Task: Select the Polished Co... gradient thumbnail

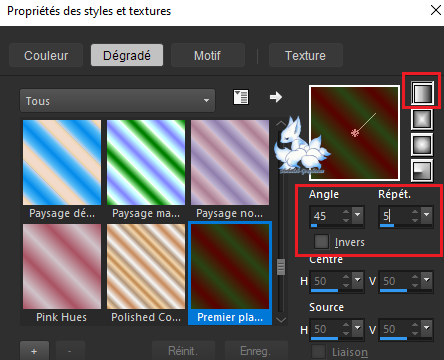Action: coord(146,266)
